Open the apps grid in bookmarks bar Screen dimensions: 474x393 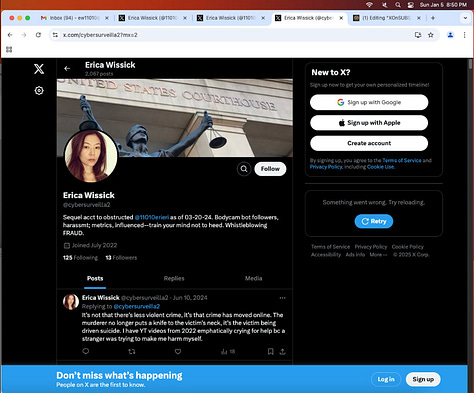[9, 49]
